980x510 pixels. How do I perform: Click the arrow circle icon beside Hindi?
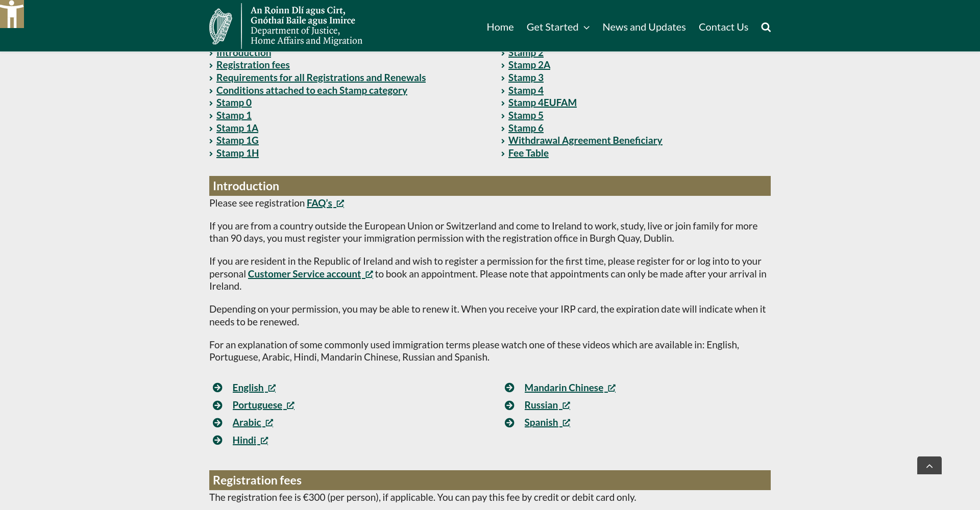[x=217, y=440]
